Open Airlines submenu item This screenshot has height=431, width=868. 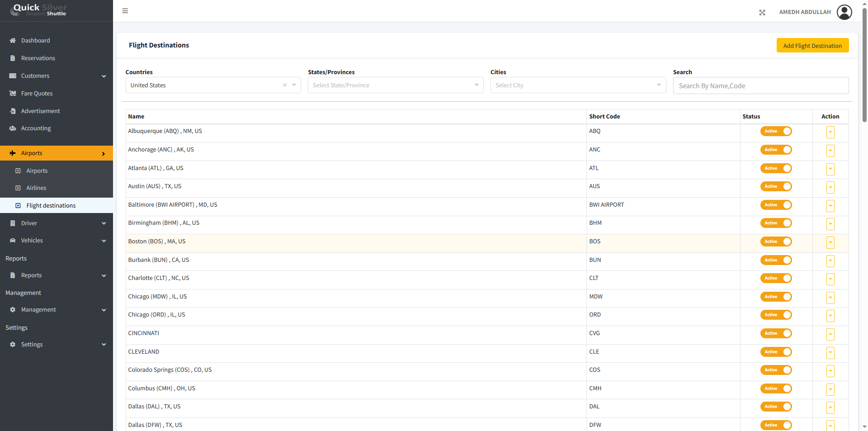pos(36,188)
